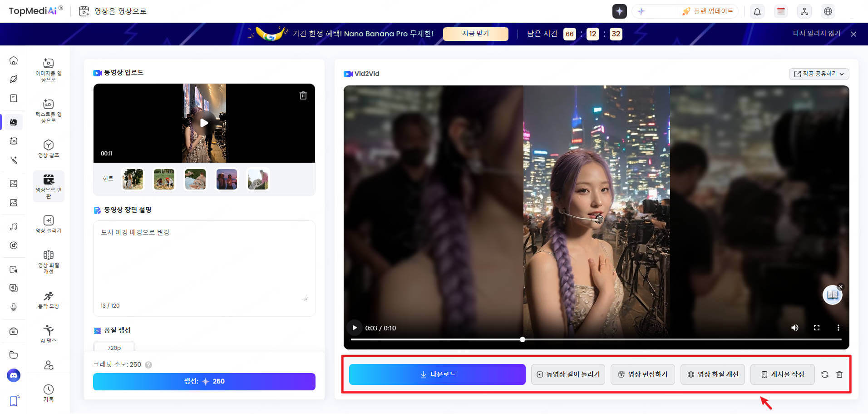Image resolution: width=868 pixels, height=414 pixels.
Task: Expand the 작품 공유하기 dropdown
Action: click(819, 74)
